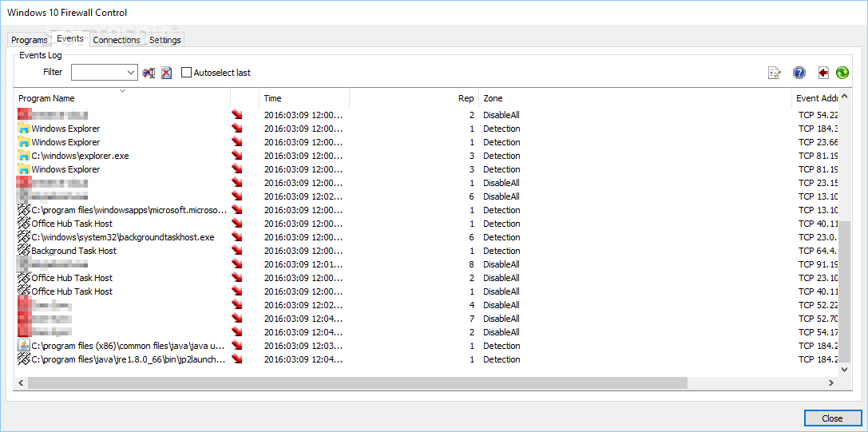868x432 pixels.
Task: Click red arrow in backgroundtaskhost.exe path row
Action: (x=237, y=237)
